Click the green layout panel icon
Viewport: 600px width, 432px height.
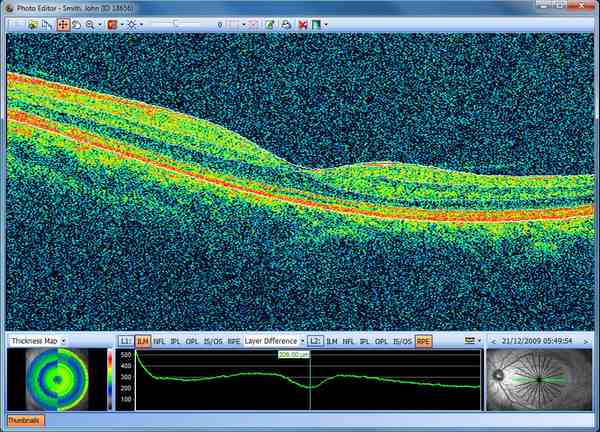tap(316, 25)
